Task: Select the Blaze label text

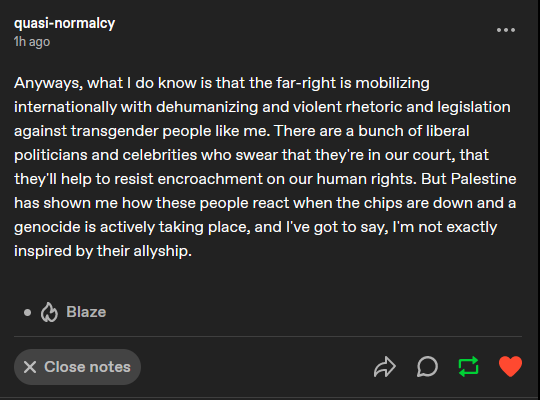Action: [86, 312]
